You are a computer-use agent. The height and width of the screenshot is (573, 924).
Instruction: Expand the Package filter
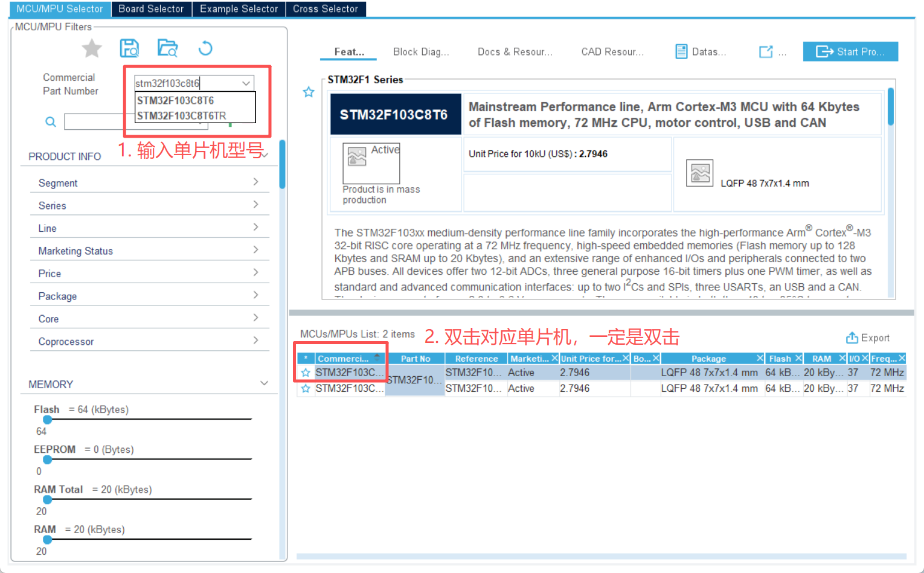256,295
